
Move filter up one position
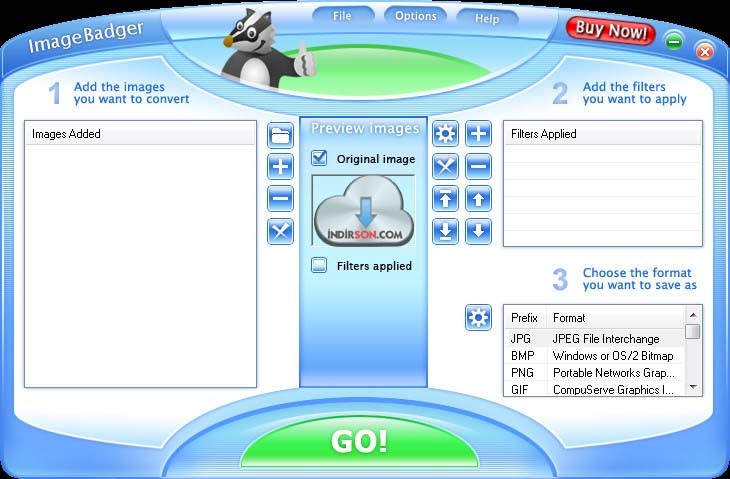tap(479, 199)
